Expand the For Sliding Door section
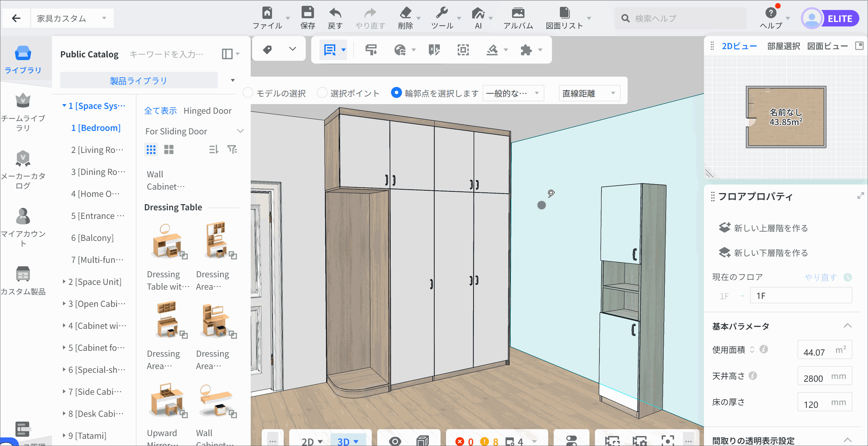Screen dimensions: 868x446 click(240, 131)
